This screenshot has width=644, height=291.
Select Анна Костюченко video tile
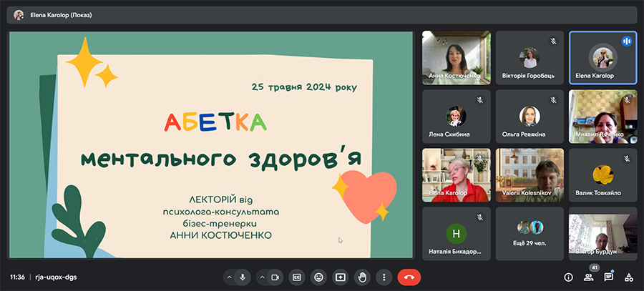click(456, 57)
